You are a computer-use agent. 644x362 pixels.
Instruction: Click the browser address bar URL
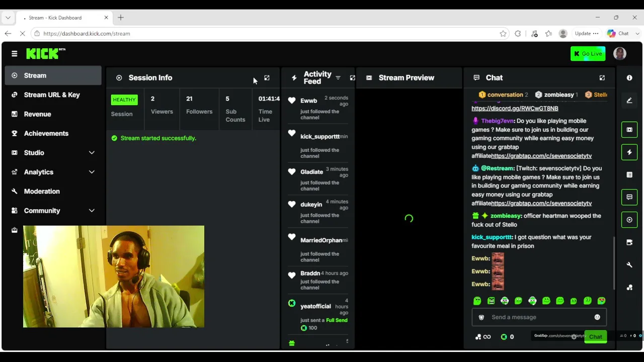(x=87, y=34)
